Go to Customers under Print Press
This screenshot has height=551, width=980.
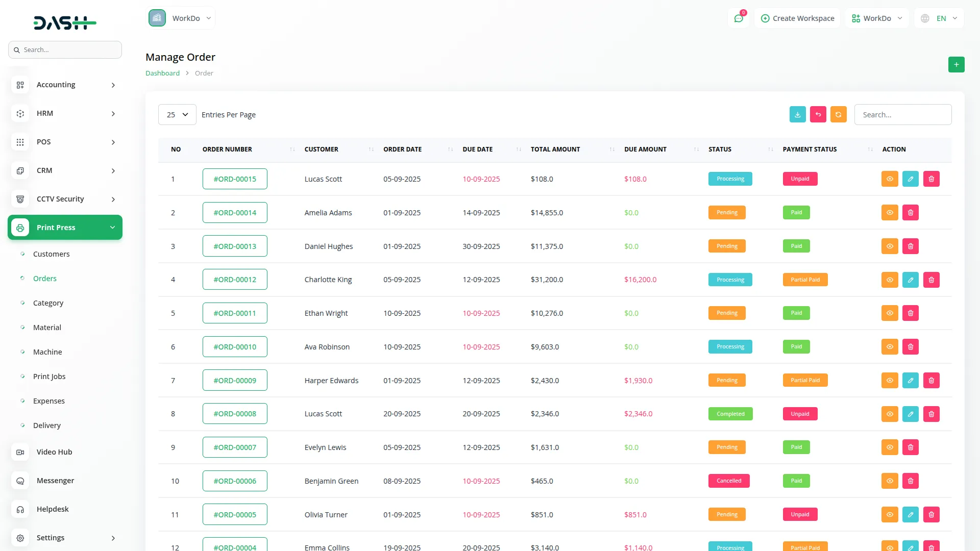point(51,254)
